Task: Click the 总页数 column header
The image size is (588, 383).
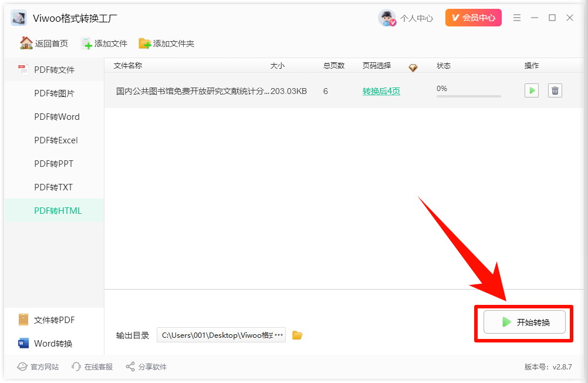Action: pyautogui.click(x=334, y=66)
